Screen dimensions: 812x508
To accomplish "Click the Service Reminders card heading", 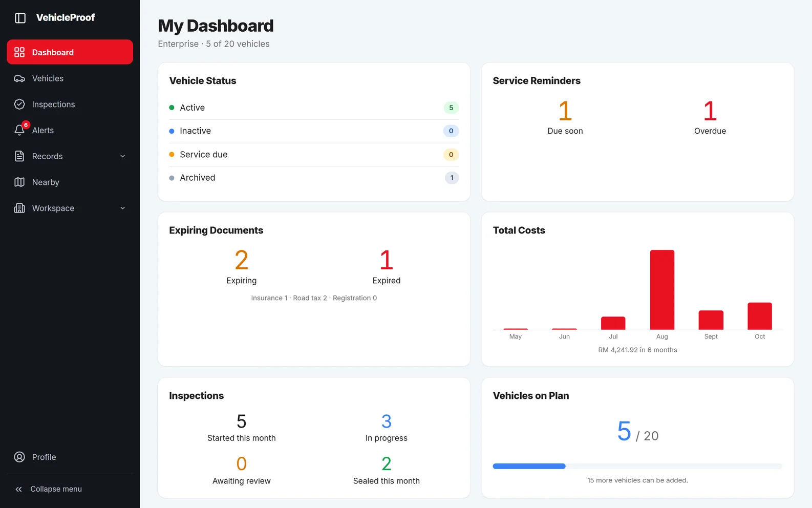I will 537,81.
